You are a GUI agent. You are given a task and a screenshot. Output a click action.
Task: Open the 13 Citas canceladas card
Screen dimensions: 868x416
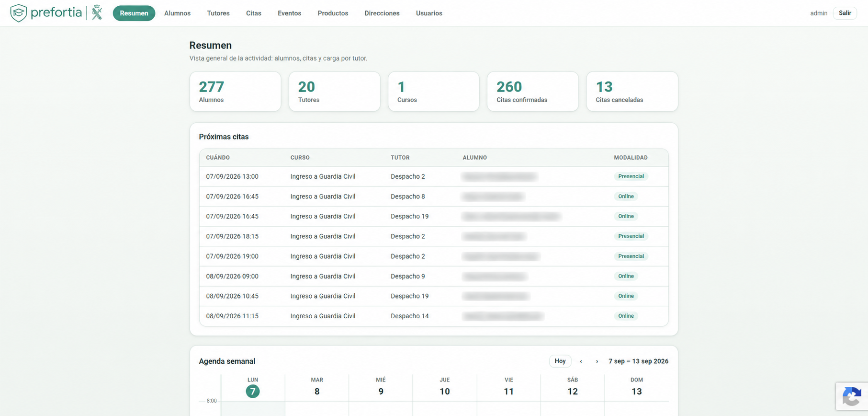point(632,92)
